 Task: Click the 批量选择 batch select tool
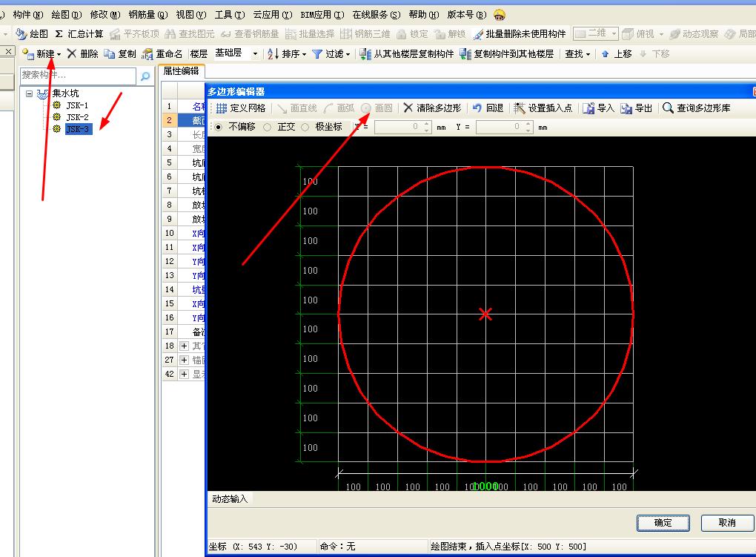pyautogui.click(x=310, y=34)
